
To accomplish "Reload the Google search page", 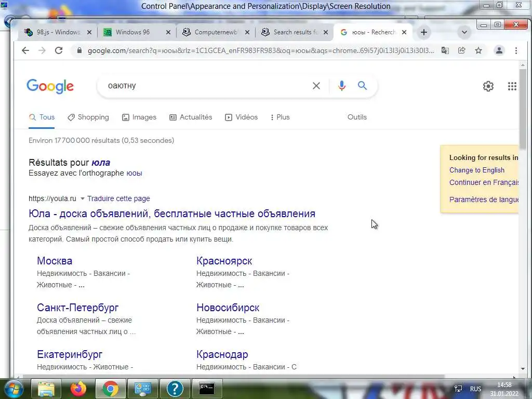I will 59,50.
